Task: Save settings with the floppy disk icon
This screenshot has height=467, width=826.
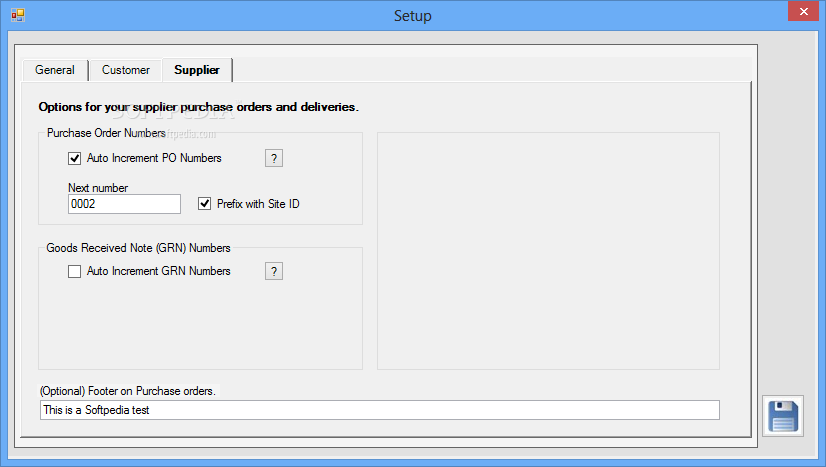Action: pos(783,416)
